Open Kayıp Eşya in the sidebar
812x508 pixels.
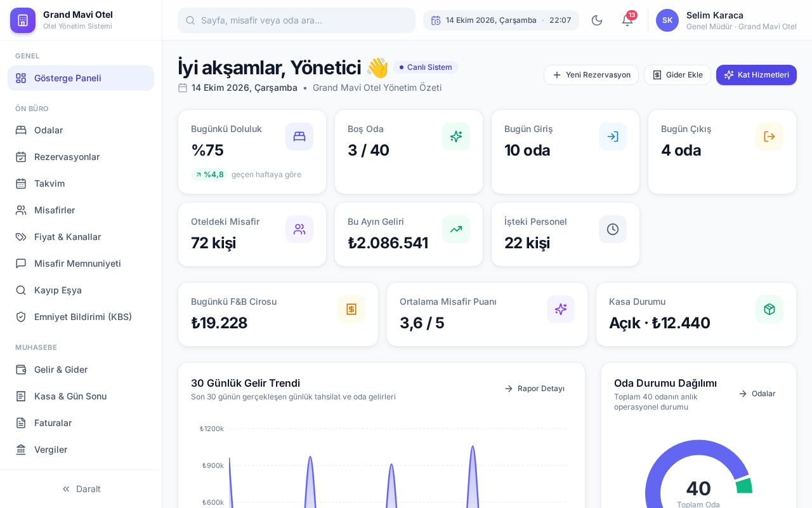[x=81, y=290]
